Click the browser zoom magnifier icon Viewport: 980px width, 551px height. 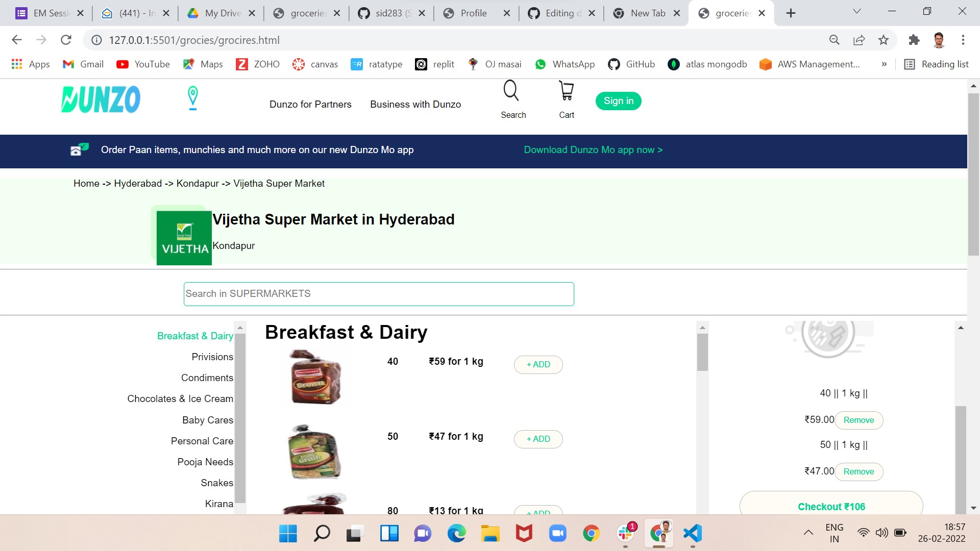(835, 40)
